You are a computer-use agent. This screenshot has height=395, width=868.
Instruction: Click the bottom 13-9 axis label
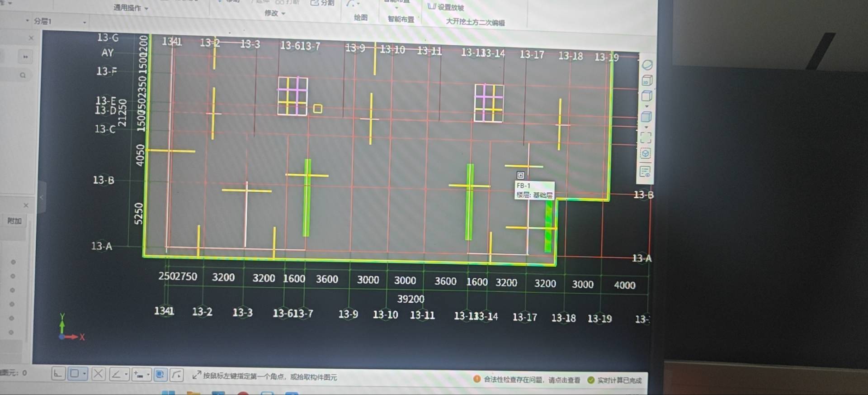click(x=348, y=314)
